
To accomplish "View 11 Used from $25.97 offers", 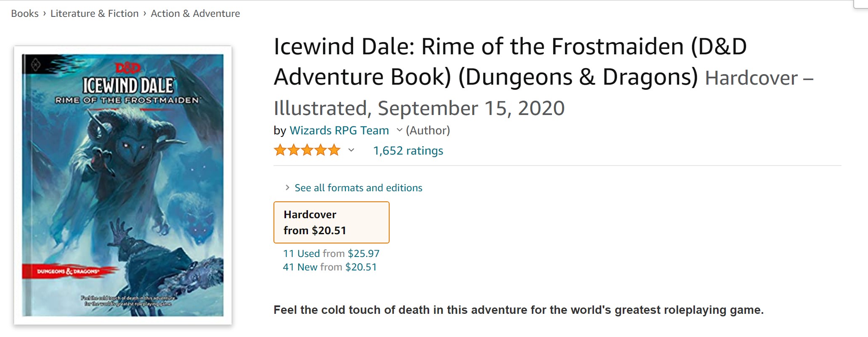I will point(331,254).
